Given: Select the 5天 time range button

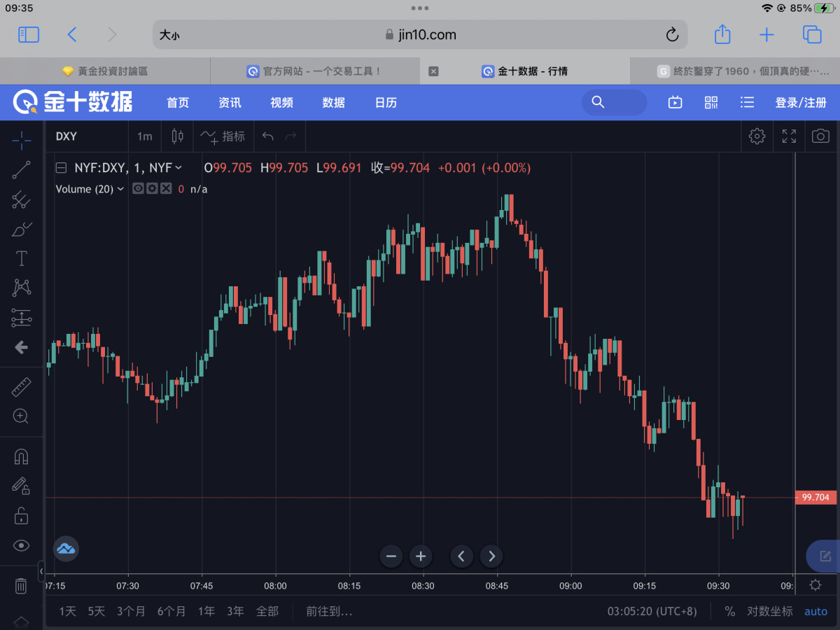Looking at the screenshot, I should coord(97,611).
